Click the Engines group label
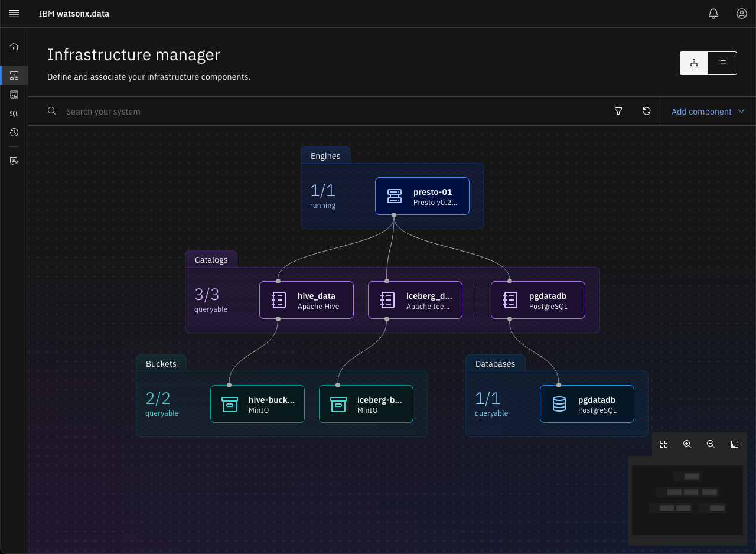This screenshot has height=554, width=756. click(325, 156)
